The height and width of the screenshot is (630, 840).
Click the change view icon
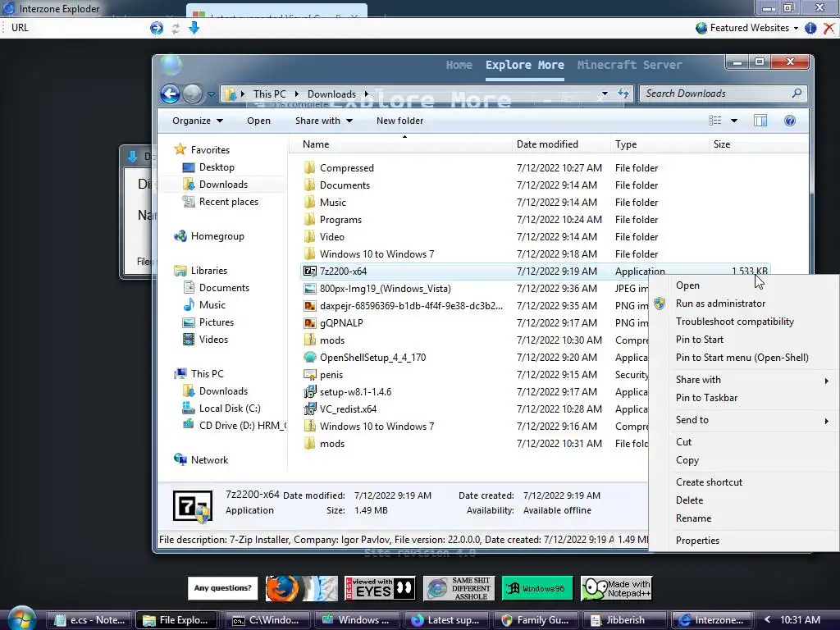(714, 121)
